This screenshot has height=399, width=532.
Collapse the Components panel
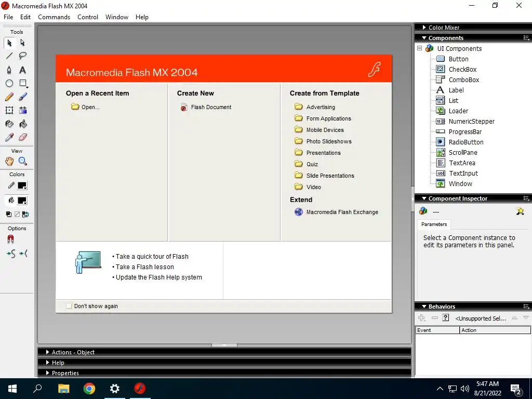(x=424, y=38)
